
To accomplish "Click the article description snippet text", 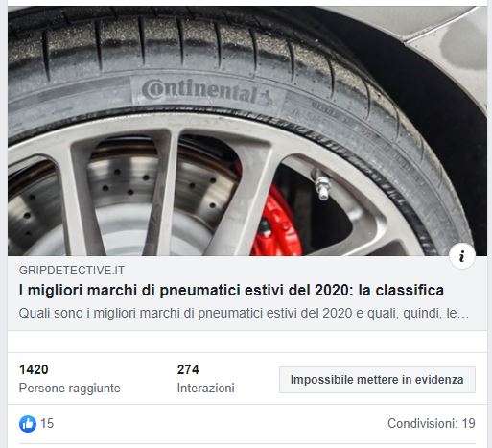I will [x=244, y=313].
